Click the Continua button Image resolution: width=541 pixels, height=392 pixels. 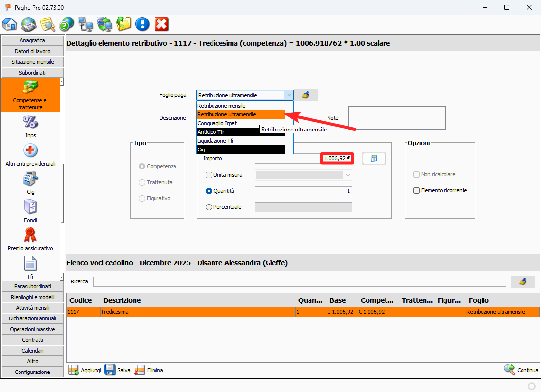tap(521, 370)
